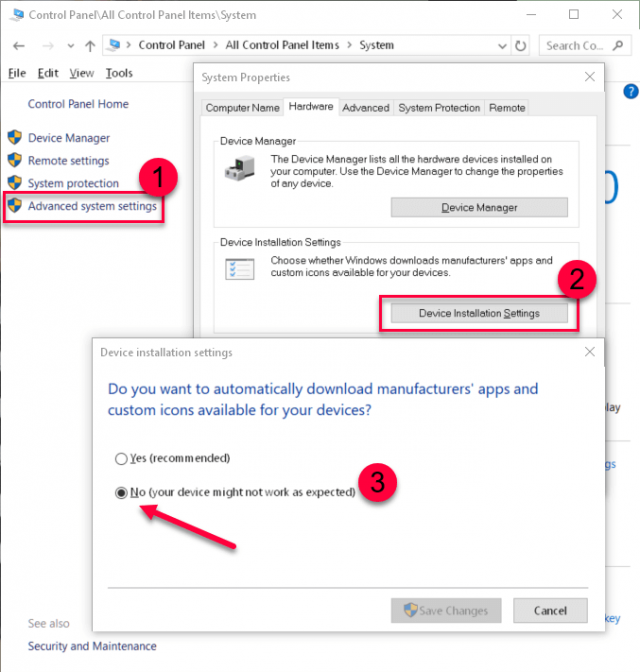Viewport: 640px width, 672px height.
Task: Select the Hardware tab
Action: tap(311, 106)
